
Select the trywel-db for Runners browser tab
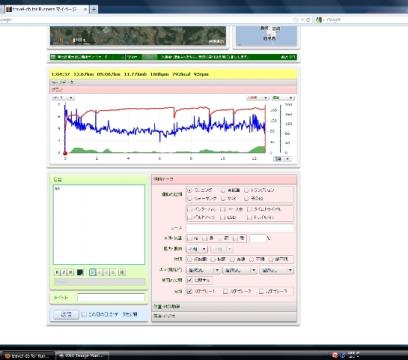click(x=46, y=9)
